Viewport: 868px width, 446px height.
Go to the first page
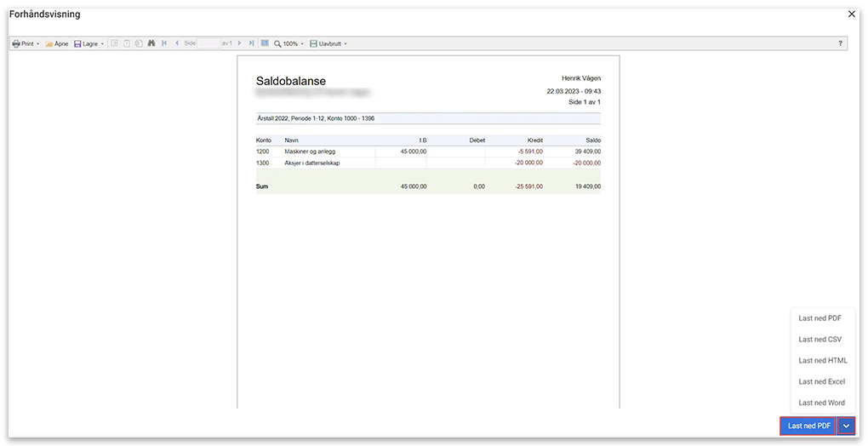[164, 43]
